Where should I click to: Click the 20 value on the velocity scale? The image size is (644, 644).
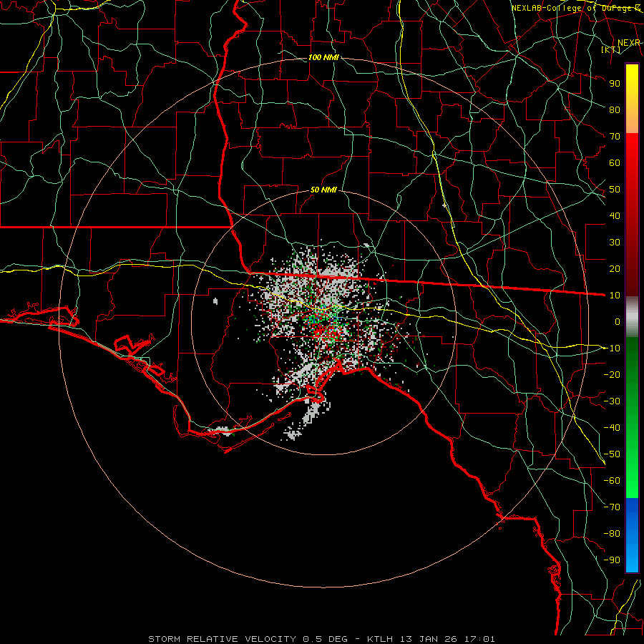(x=615, y=269)
